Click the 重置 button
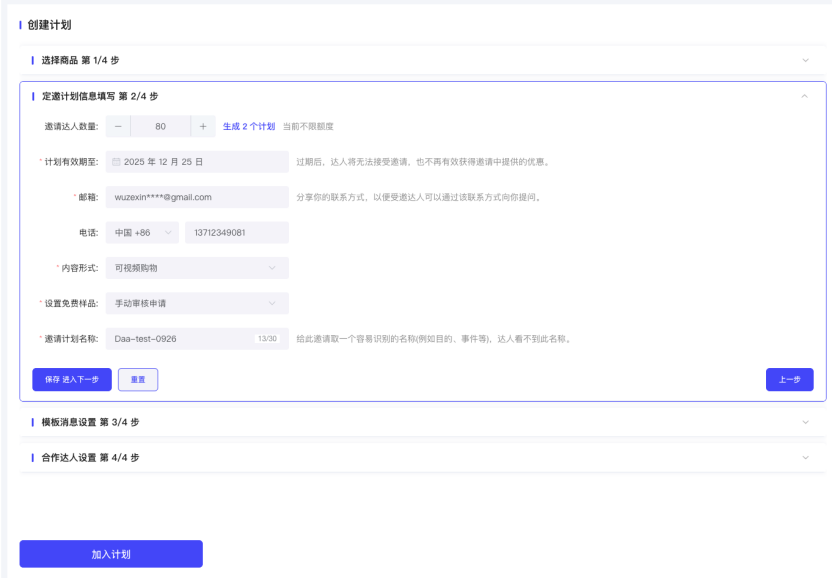This screenshot has height=578, width=832. (x=138, y=379)
